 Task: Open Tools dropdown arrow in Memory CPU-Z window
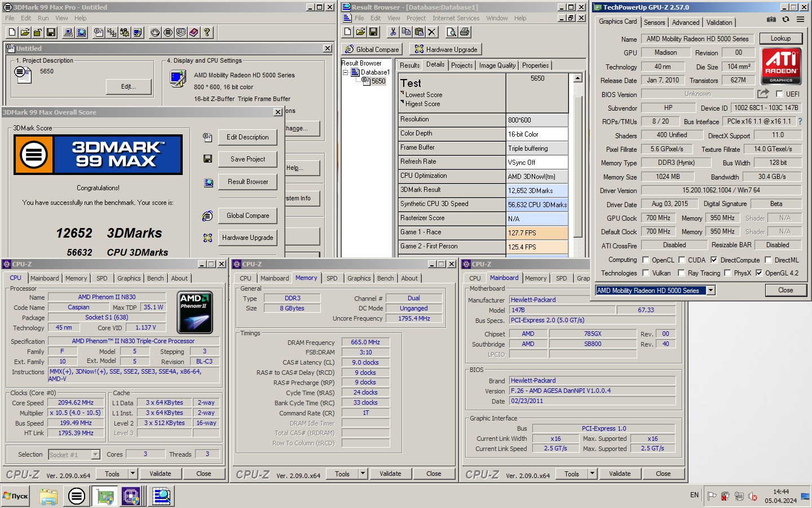point(363,474)
